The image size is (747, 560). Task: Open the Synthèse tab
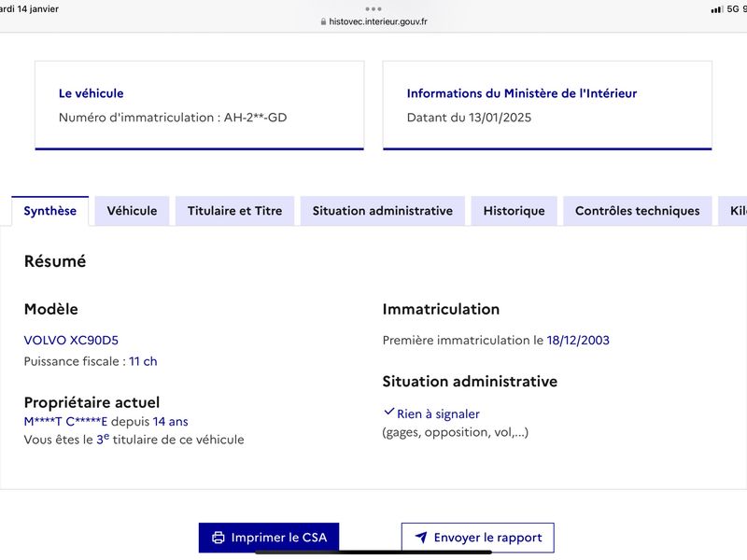50,211
